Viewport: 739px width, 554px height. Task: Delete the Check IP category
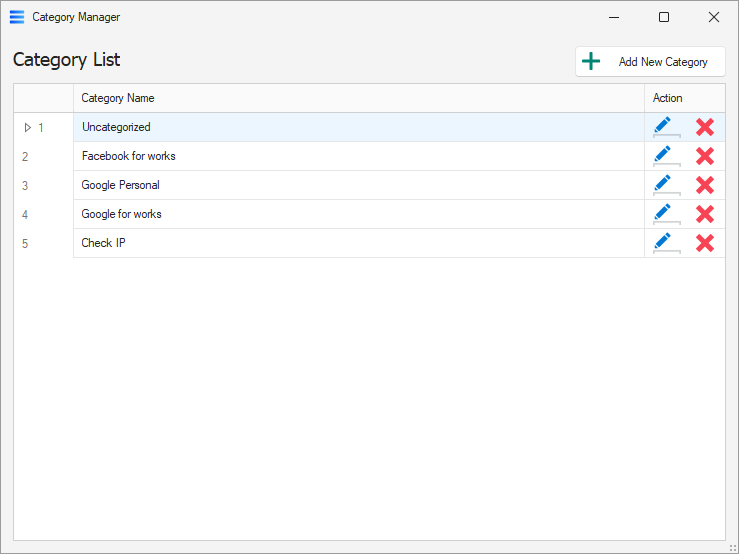point(705,243)
